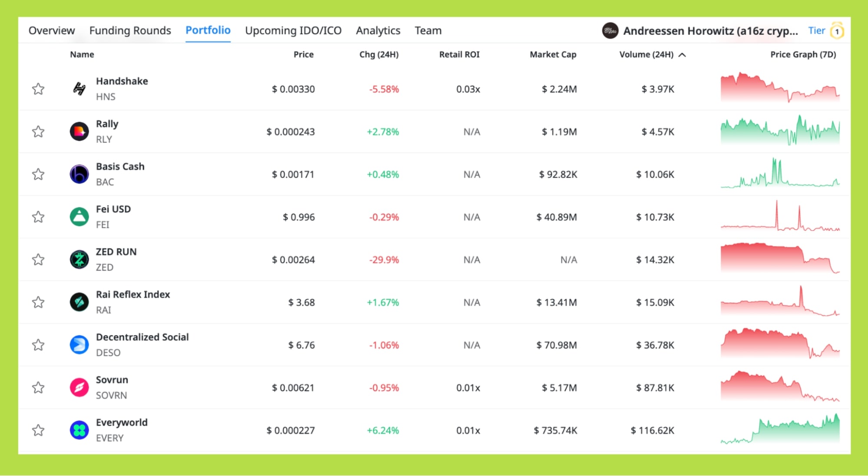Click the Andreessen Horowitz fund logo
Screen dimensions: 868x476
610,31
